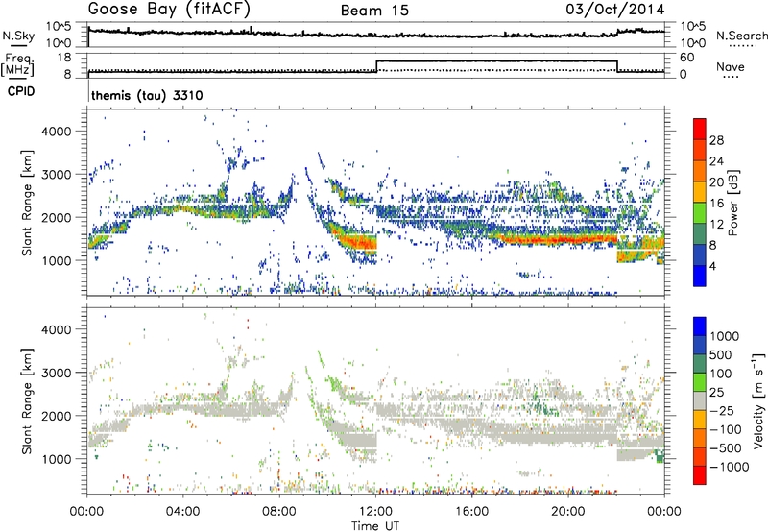Click the 4000 tick in power panel
The height and width of the screenshot is (532, 768).
[x=57, y=132]
